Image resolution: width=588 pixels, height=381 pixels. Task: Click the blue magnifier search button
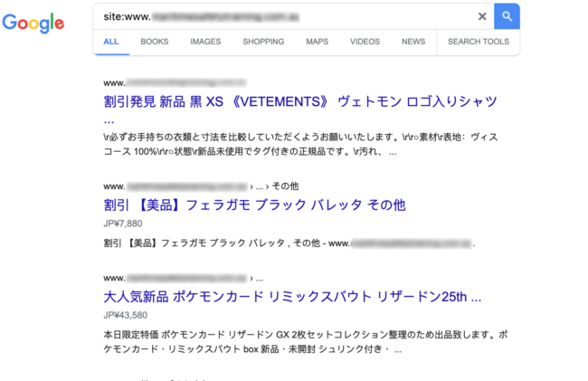[507, 16]
